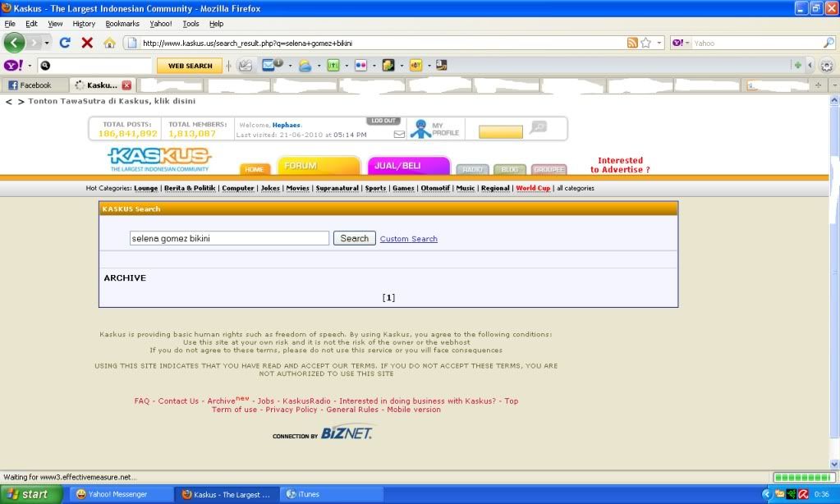Click the Flickr icon on Yahoo toolbar
The image size is (840, 504).
point(360,66)
